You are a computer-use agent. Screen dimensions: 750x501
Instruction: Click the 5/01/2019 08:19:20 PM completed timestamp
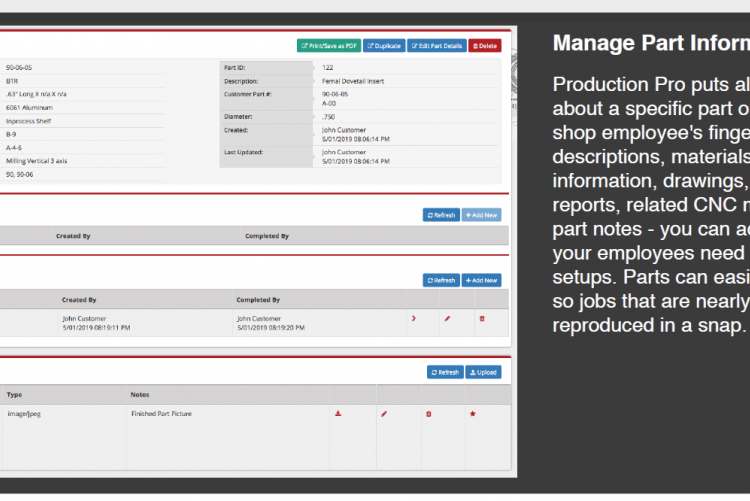(271, 328)
